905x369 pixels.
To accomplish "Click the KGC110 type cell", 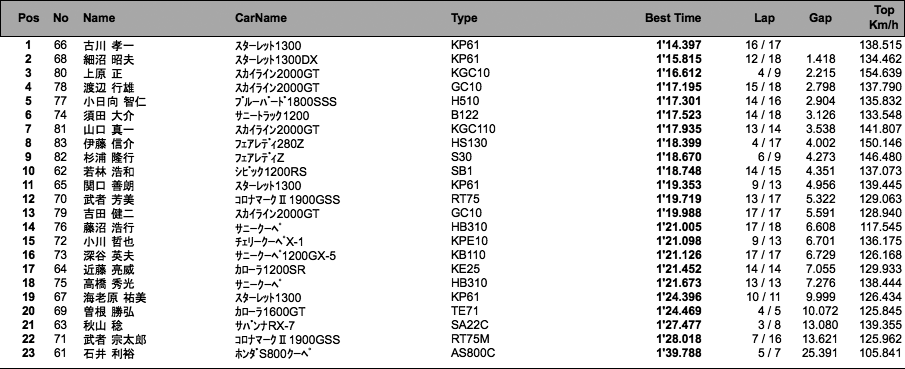I will coord(473,129).
